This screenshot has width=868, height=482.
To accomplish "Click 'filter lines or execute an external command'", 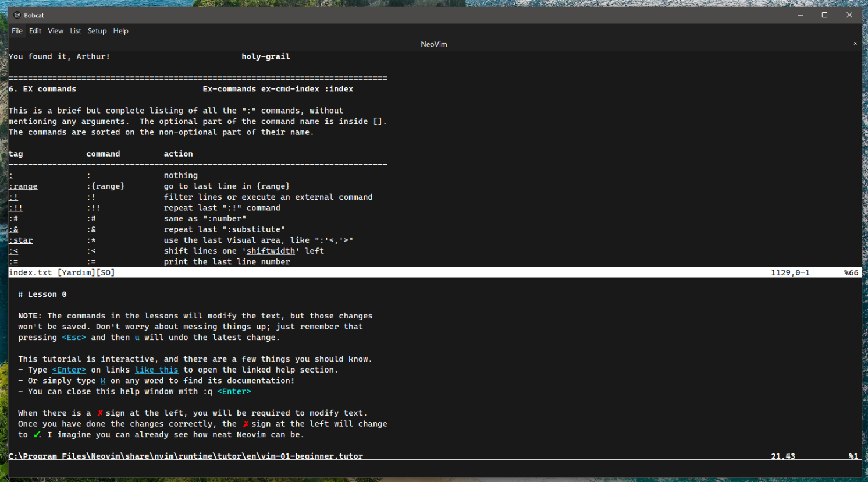I will 268,197.
